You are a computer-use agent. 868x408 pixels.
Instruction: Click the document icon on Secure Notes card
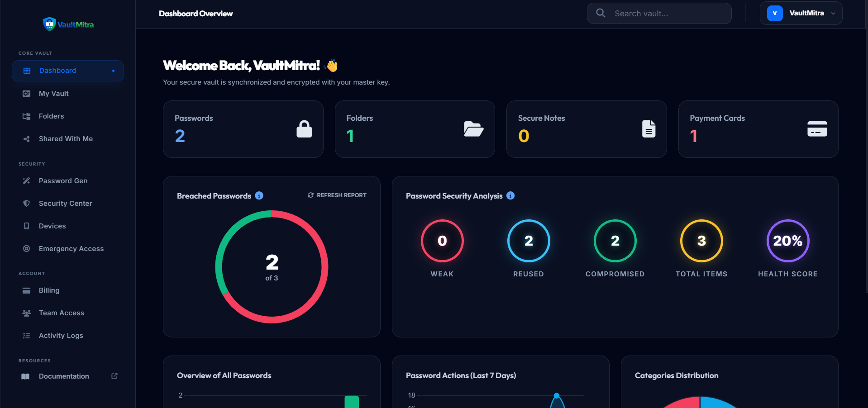[x=649, y=129]
